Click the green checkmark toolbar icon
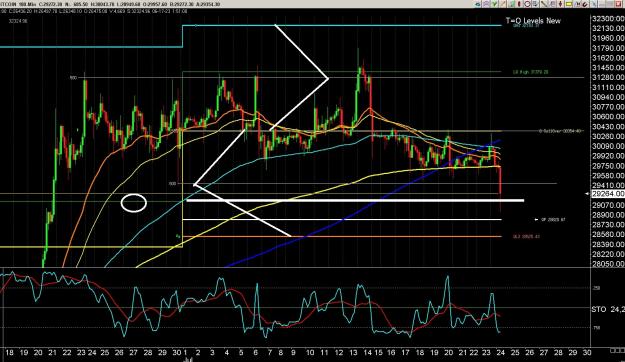 coord(494,4)
